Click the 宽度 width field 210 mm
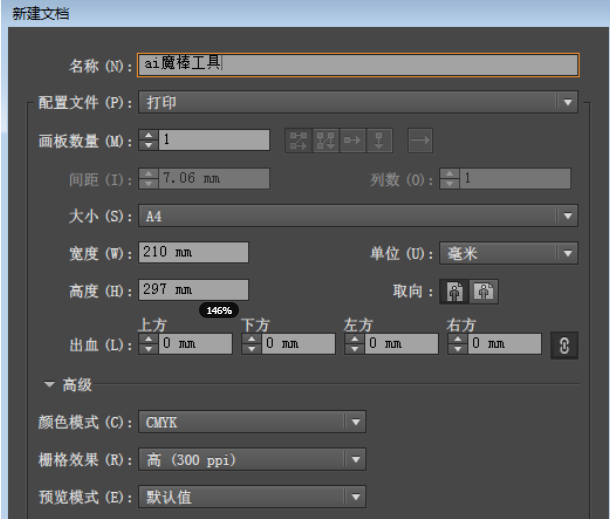 193,252
